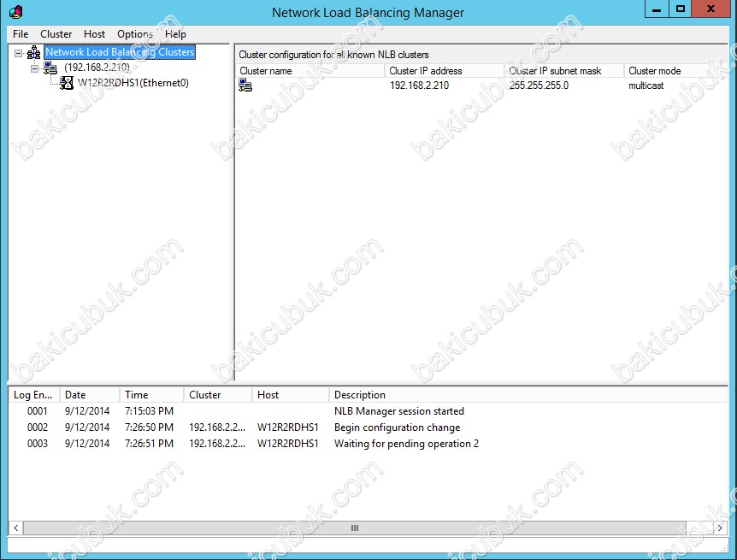The width and height of the screenshot is (737, 560).
Task: Click W12R2RDHS1 host in log entry 0003
Action: [287, 444]
